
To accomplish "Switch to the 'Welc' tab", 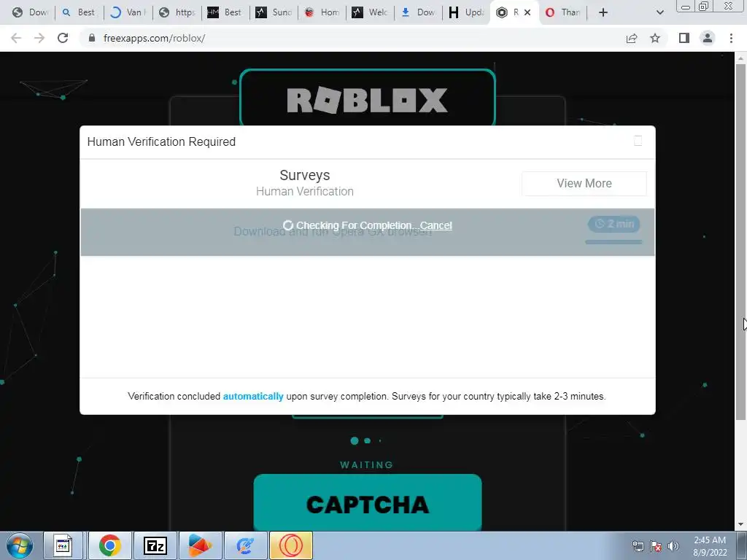I will tap(370, 12).
